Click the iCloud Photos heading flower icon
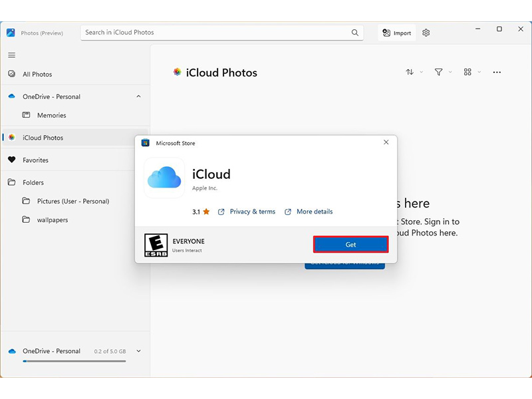This screenshot has height=399, width=532. point(177,72)
